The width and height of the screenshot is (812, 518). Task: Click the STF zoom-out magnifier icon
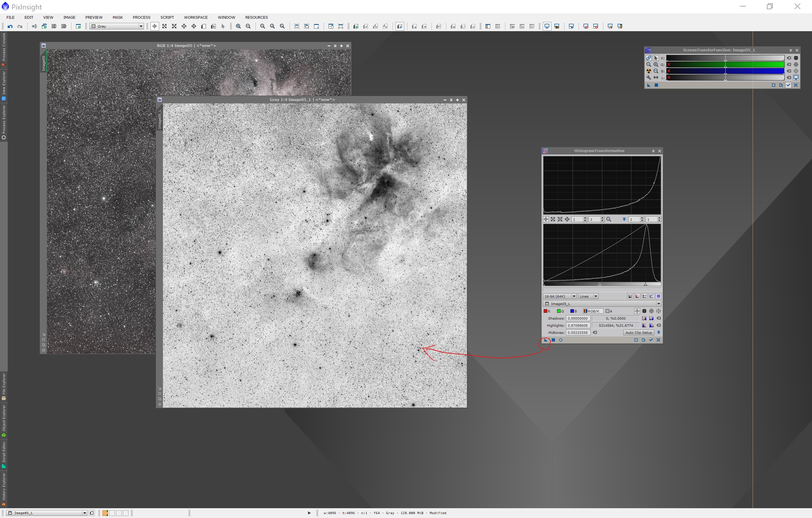(x=656, y=71)
